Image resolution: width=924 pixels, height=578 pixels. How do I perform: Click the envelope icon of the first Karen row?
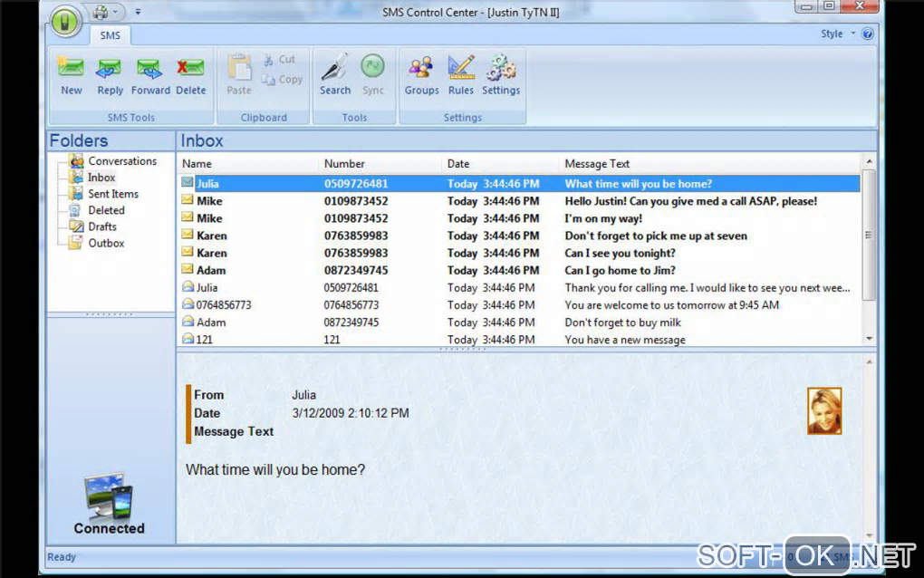pyautogui.click(x=188, y=235)
